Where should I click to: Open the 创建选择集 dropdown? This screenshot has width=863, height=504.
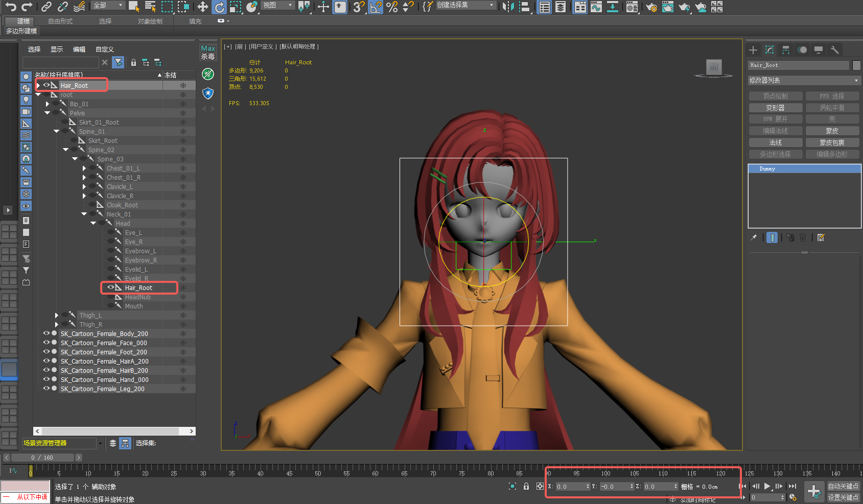[x=465, y=5]
